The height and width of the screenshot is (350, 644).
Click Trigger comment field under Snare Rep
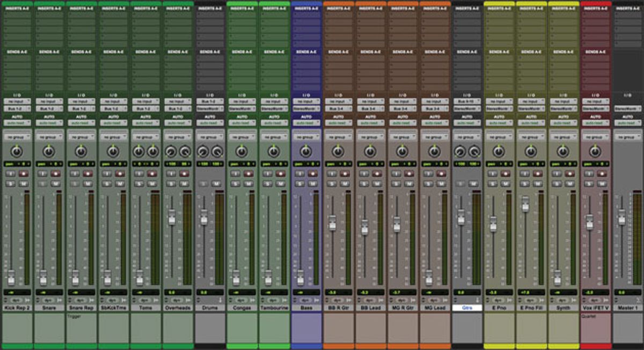81,327
